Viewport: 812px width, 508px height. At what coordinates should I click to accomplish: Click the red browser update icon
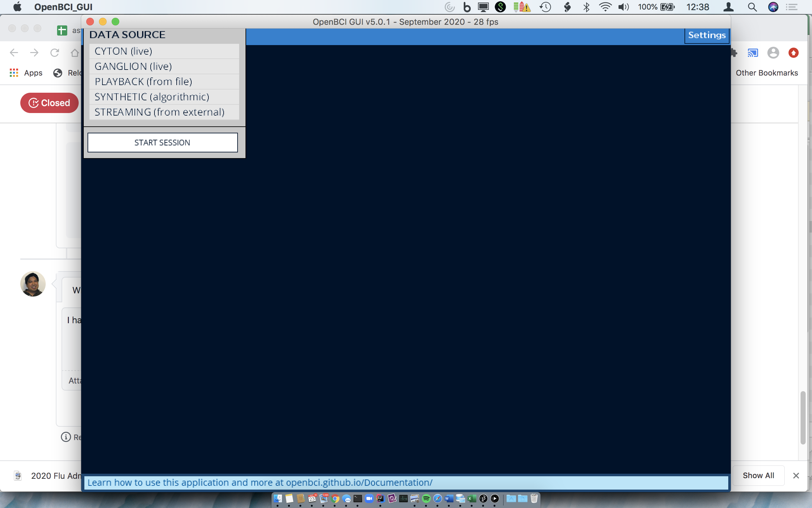794,53
